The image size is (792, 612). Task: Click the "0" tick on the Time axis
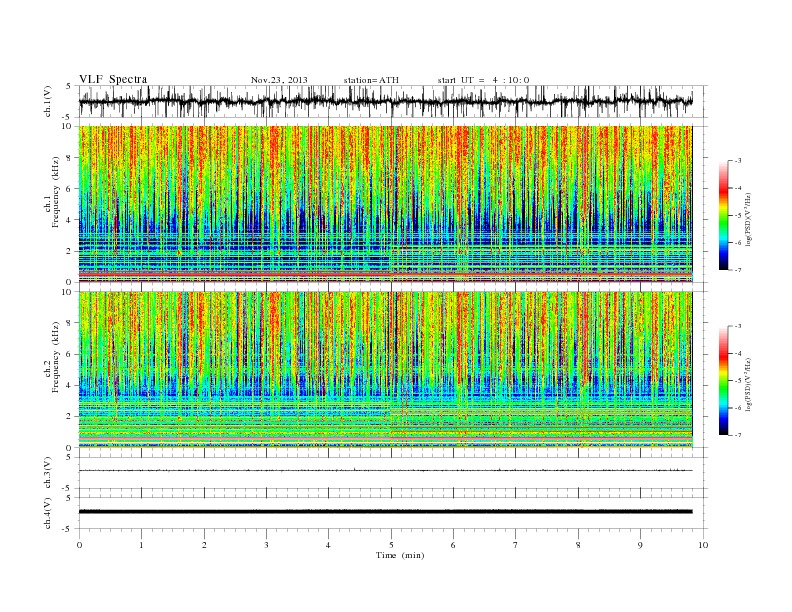click(79, 545)
